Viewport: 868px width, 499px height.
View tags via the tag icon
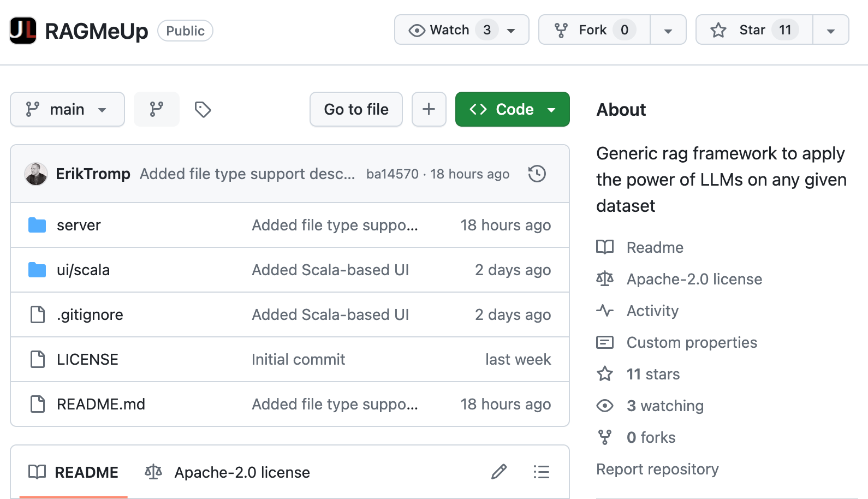[203, 109]
